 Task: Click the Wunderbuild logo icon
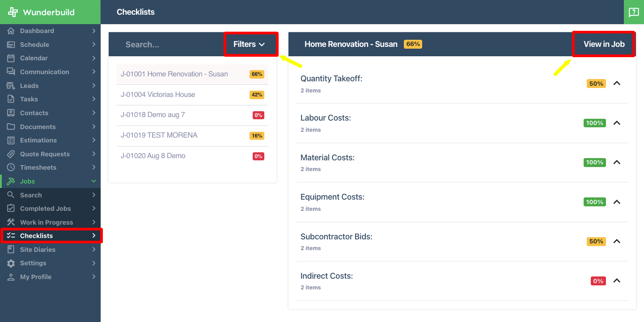[x=13, y=12]
